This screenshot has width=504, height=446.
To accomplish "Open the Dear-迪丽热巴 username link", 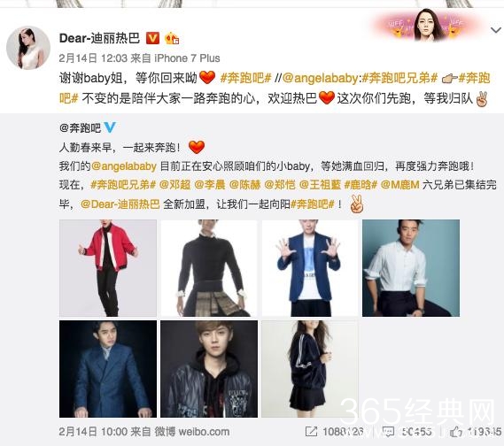I will point(99,38).
